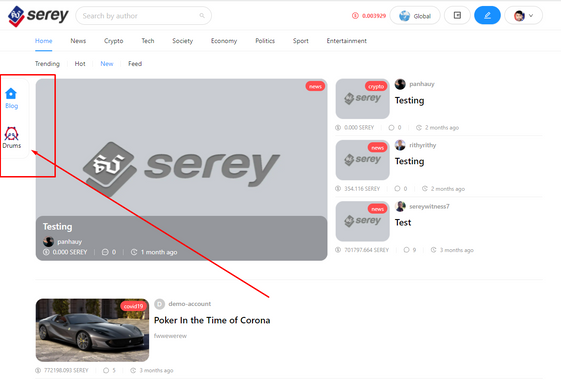This screenshot has height=380, width=561.
Task: Click the red 0.003929 coin balance
Action: coord(369,16)
